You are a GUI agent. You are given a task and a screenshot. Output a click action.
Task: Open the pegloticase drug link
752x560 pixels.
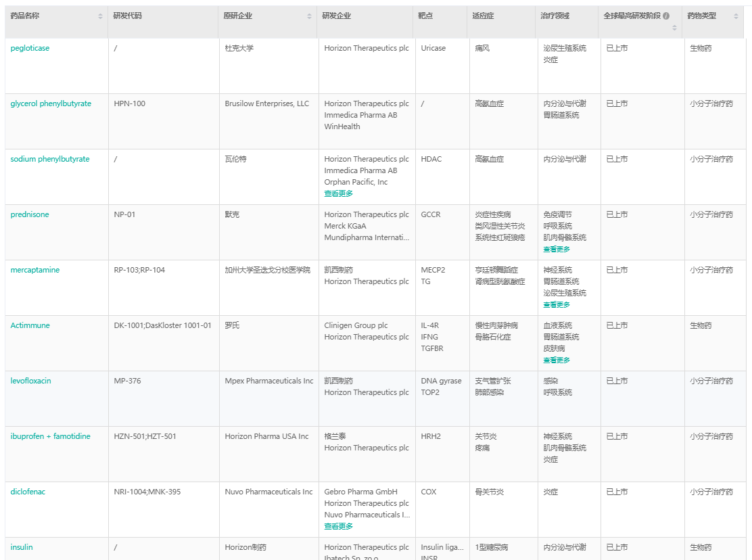pos(30,48)
